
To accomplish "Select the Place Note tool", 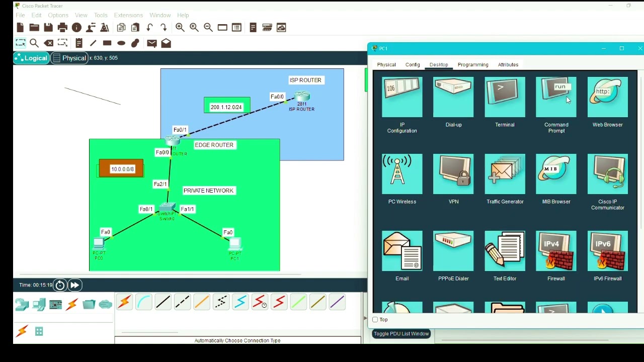I will (79, 43).
